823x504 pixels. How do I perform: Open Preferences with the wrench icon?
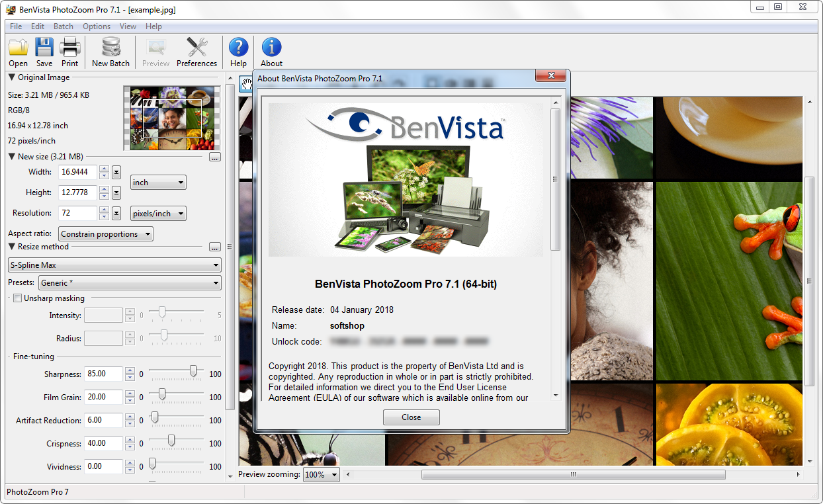[196, 52]
